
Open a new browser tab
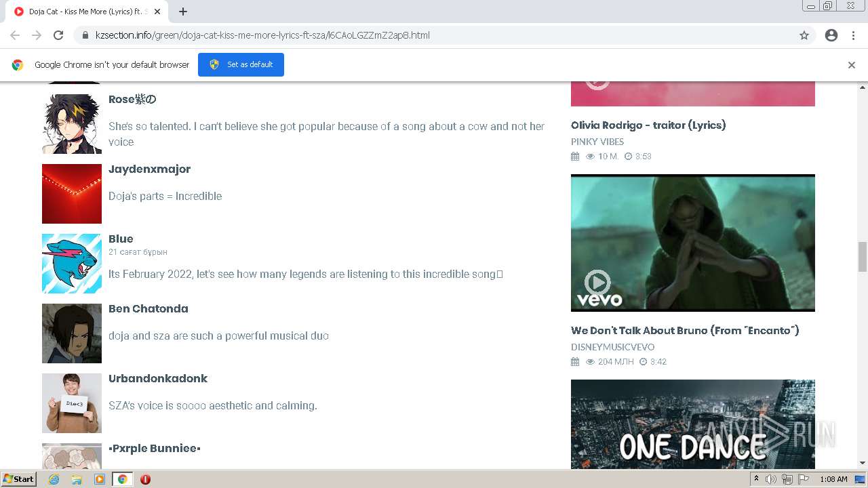pyautogui.click(x=183, y=12)
